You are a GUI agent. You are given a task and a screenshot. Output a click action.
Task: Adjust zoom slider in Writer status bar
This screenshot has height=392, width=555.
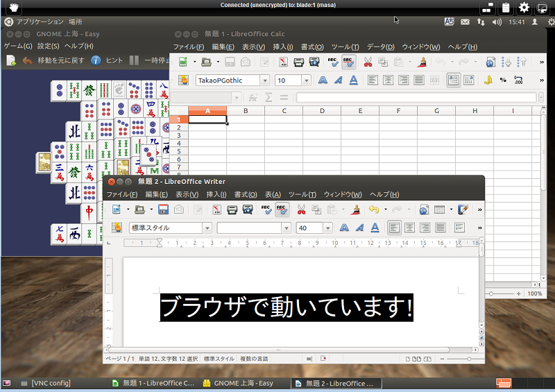469,359
